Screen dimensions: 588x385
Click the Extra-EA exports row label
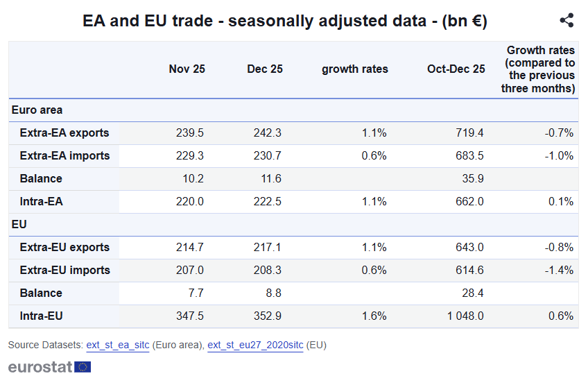[64, 132]
